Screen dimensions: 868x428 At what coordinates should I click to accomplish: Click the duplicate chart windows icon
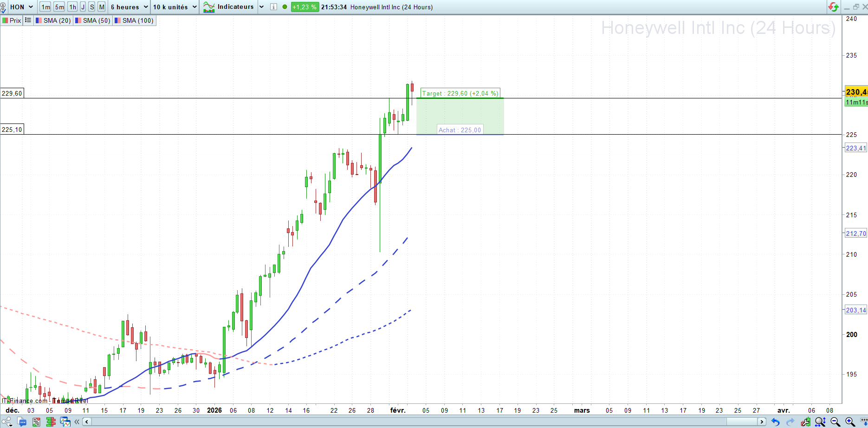pos(65,422)
